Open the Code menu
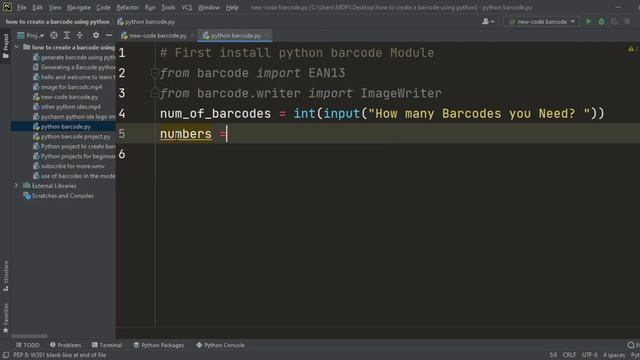640x360 pixels. click(x=103, y=7)
